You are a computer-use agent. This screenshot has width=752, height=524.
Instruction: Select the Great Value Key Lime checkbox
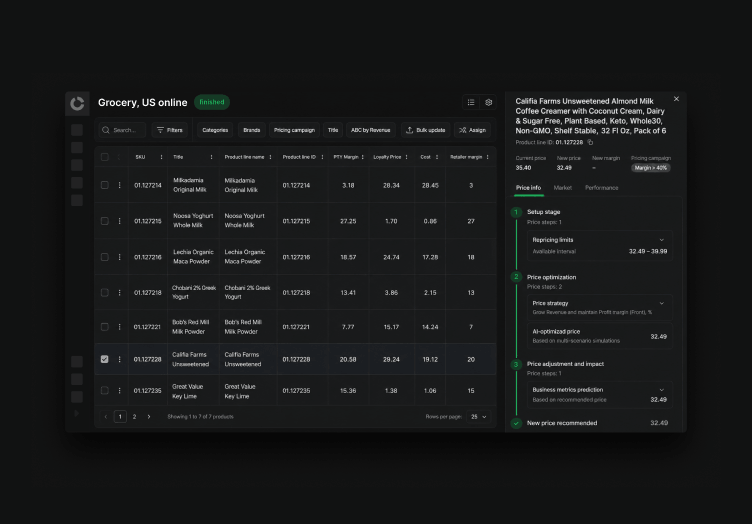pyautogui.click(x=105, y=391)
